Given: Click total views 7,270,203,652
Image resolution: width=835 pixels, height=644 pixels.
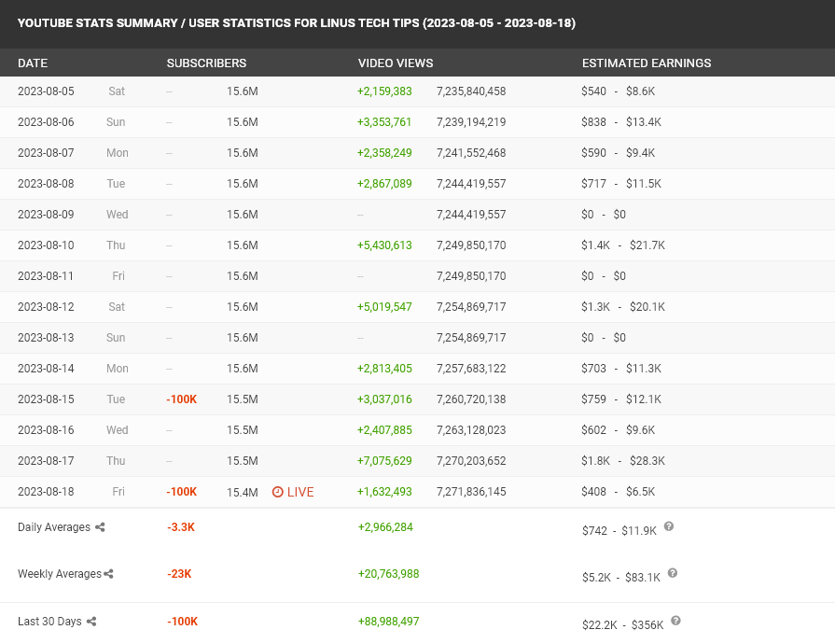Looking at the screenshot, I should [x=471, y=461].
